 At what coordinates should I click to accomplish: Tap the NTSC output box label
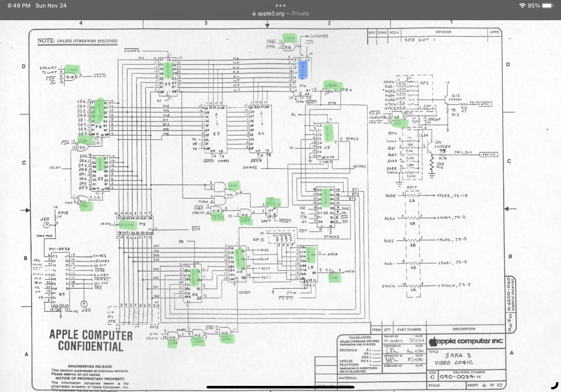coord(485,104)
